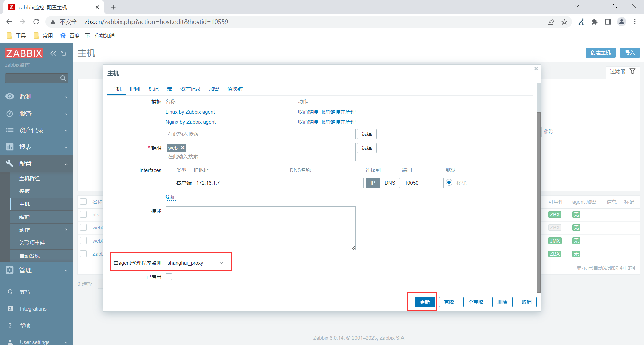Open a new browser tab
Screen dimensions: 644x345
coord(113,7)
